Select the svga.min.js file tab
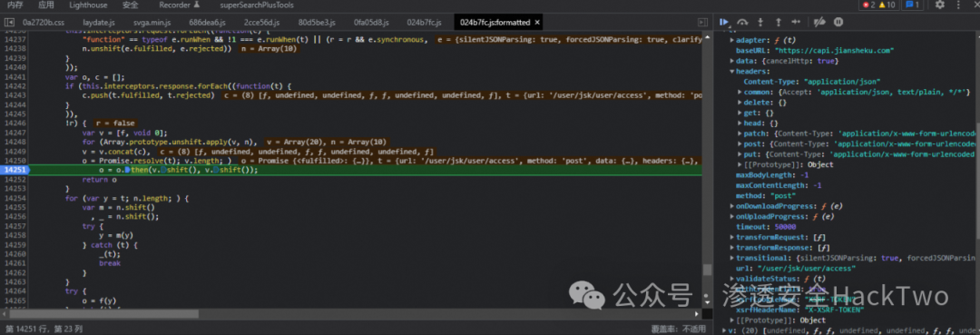980x335 pixels. click(x=152, y=23)
